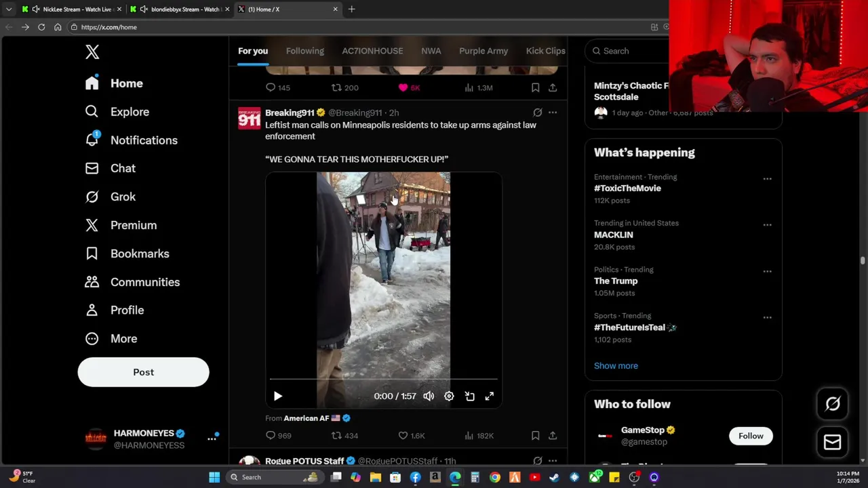View analytics of the 1.3M views post

click(478, 87)
